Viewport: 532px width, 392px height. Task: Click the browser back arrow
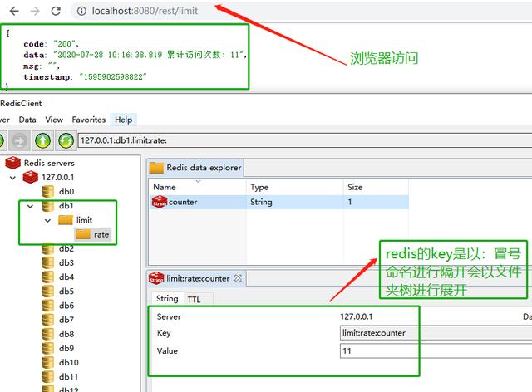click(x=14, y=11)
